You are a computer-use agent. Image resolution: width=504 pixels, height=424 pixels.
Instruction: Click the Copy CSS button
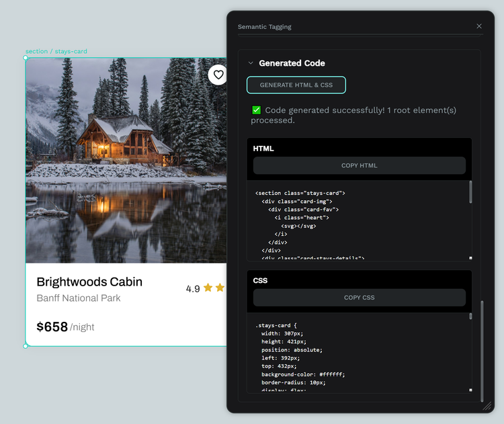point(360,298)
